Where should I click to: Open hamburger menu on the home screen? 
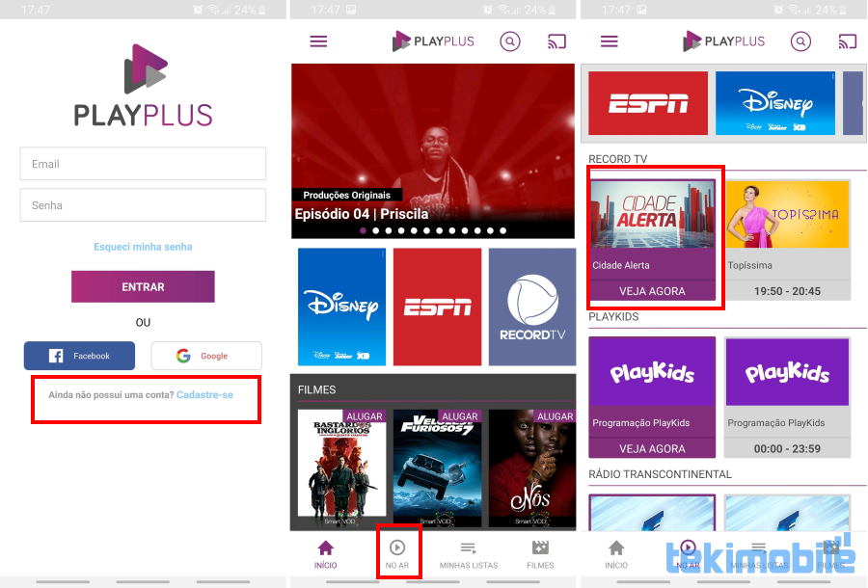[318, 41]
